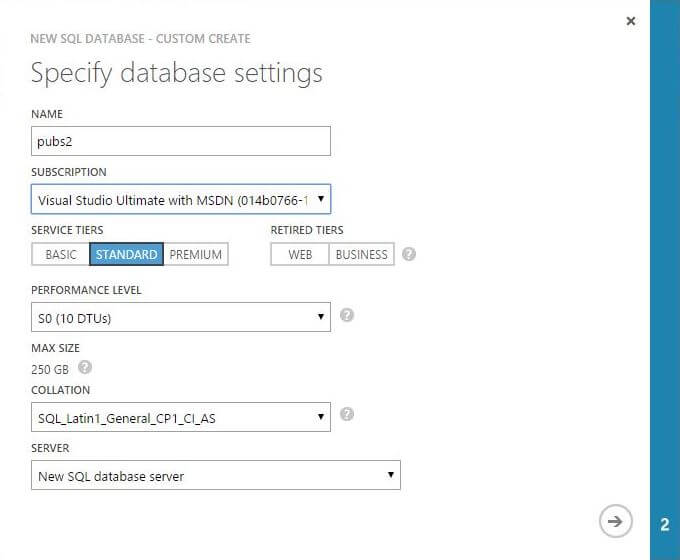
Task: Close the custom create dialog
Action: (x=630, y=21)
